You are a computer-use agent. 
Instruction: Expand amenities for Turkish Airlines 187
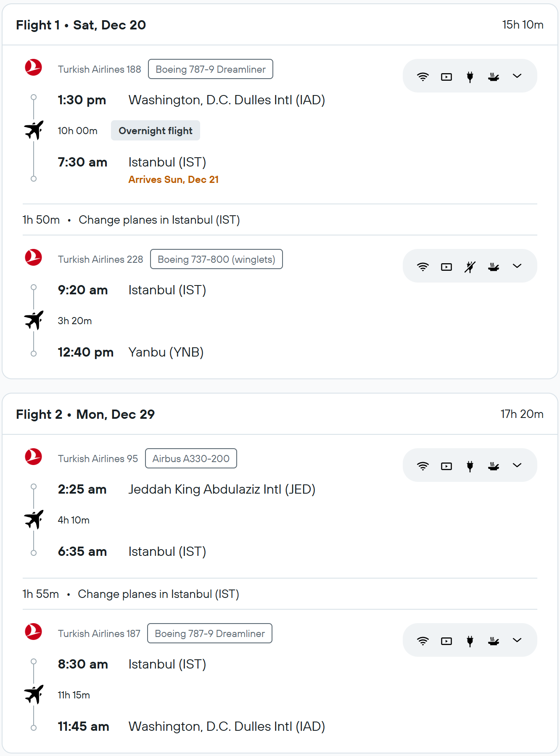[x=517, y=640]
